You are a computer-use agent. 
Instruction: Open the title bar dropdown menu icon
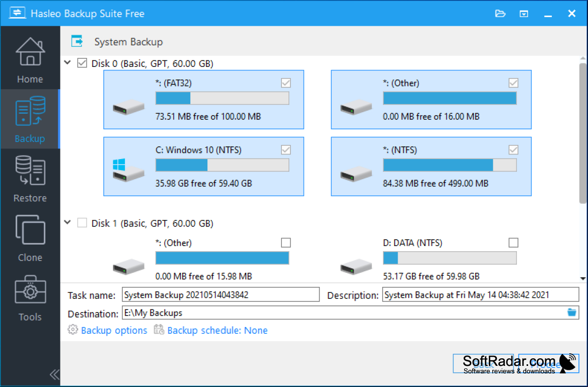pos(524,14)
